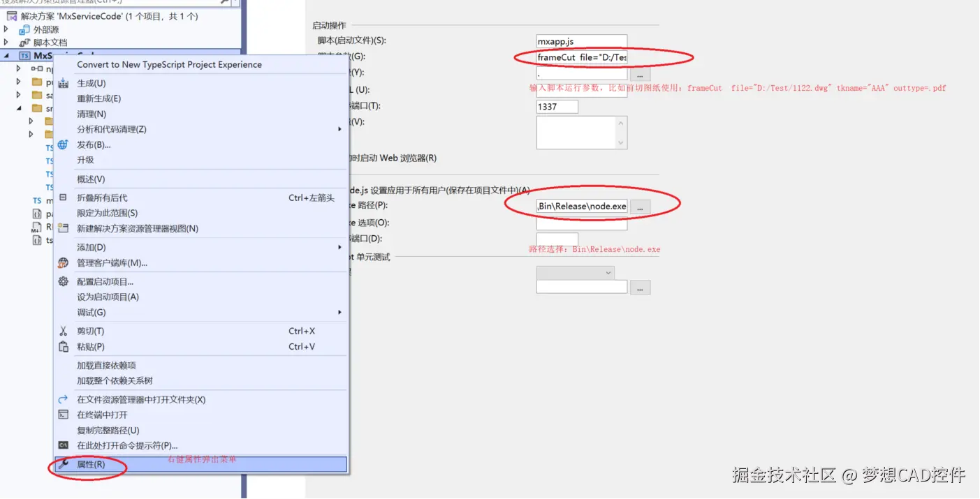Image resolution: width=980 pixels, height=499 pixels.
Task: Click the folder icon of the 'pu' folder
Action: pyautogui.click(x=37, y=82)
